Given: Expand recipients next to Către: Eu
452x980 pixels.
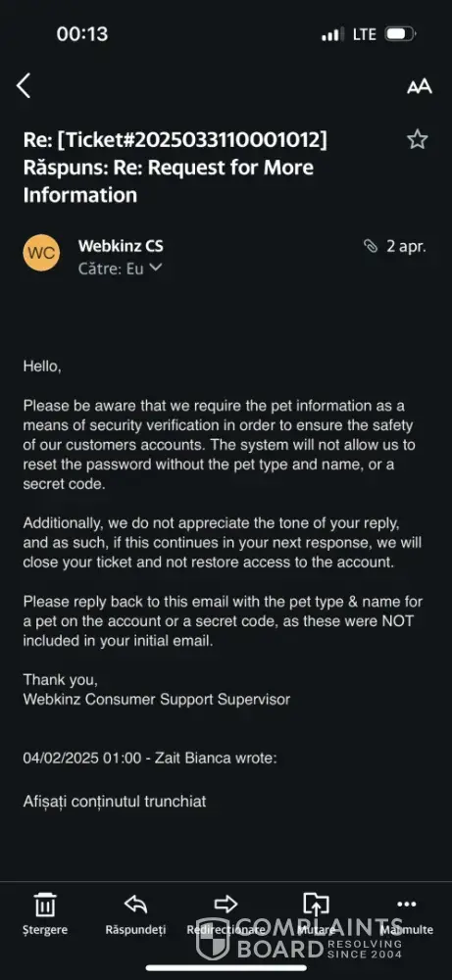Looking at the screenshot, I should pyautogui.click(x=156, y=269).
